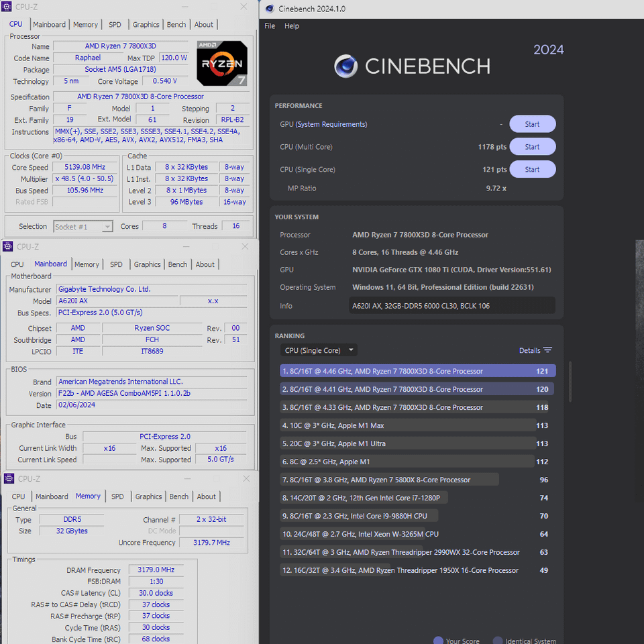644x644 pixels.
Task: Start the CPU (Multi Core) benchmark
Action: (532, 147)
